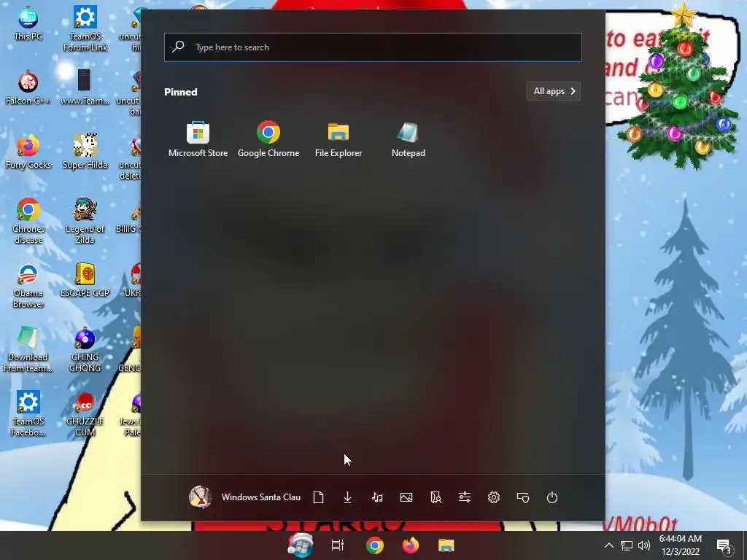Select ESCAPE CCP desktop icon

pos(85,280)
